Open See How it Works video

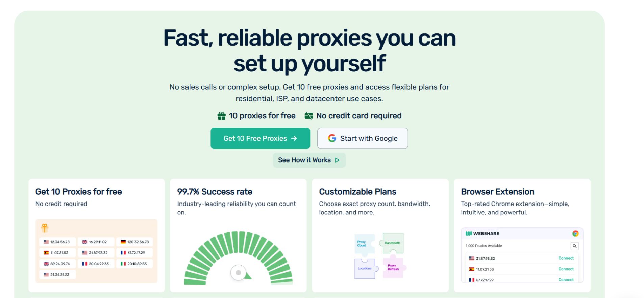[x=309, y=160]
